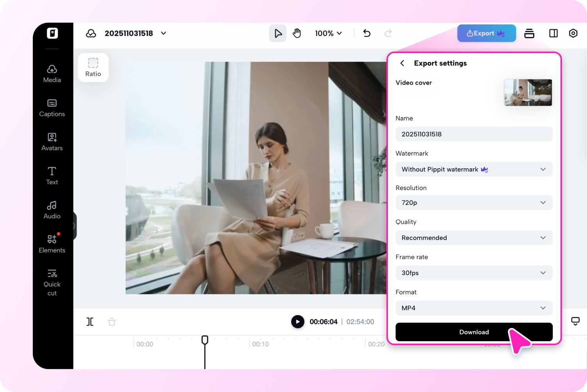Click the Name input field
This screenshot has height=392, width=587.
pyautogui.click(x=474, y=134)
